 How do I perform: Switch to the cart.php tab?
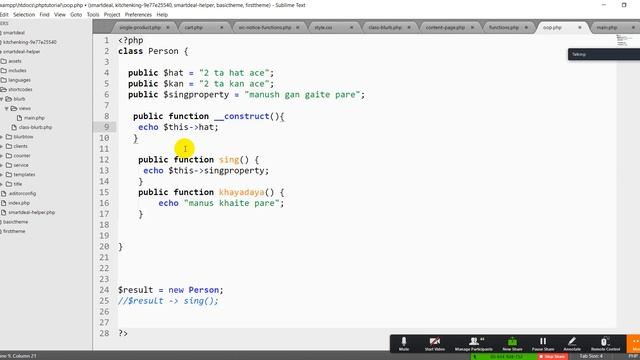(x=193, y=27)
